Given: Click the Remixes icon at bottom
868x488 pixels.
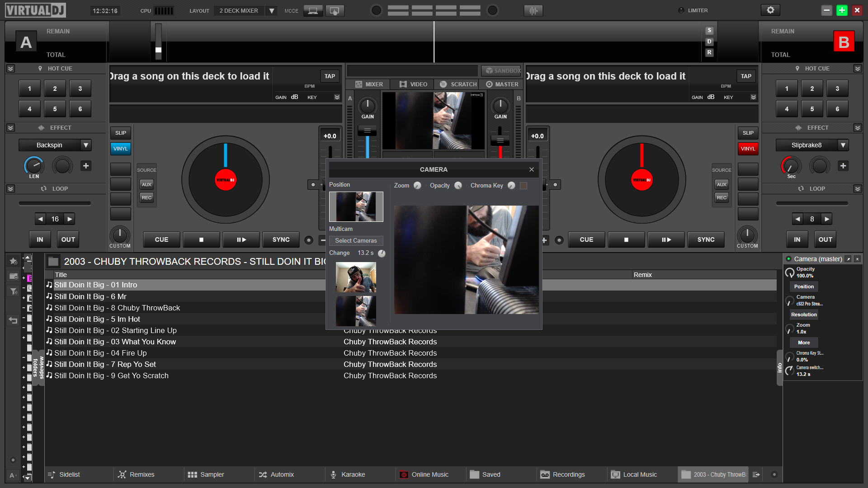Looking at the screenshot, I should coord(122,474).
